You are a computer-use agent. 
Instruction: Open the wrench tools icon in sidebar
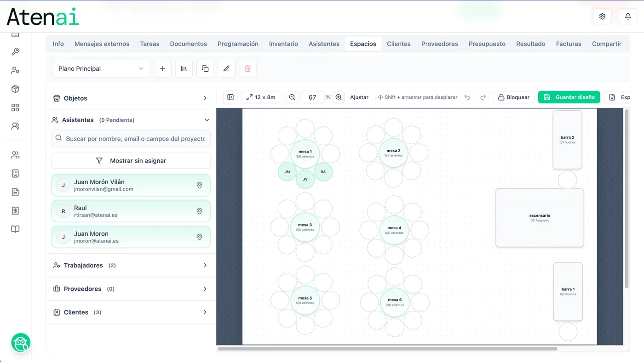click(x=15, y=52)
